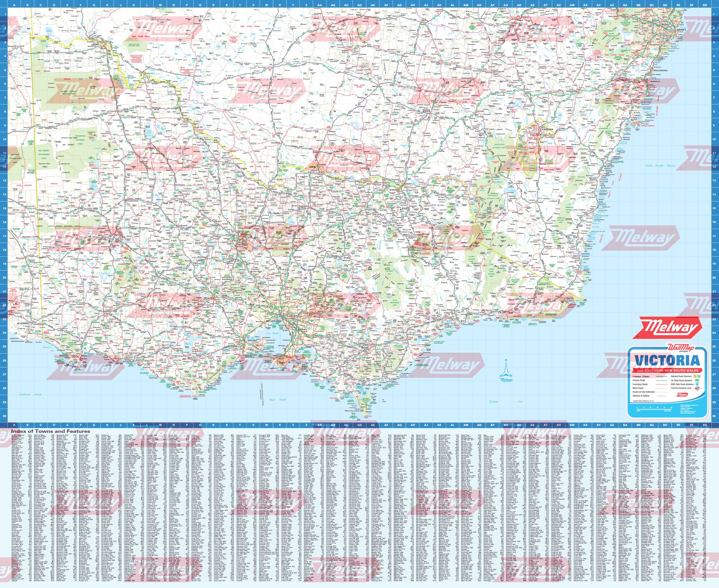Click the MT GAMBIER label on the map
The height and width of the screenshot is (588, 719).
click(x=23, y=323)
